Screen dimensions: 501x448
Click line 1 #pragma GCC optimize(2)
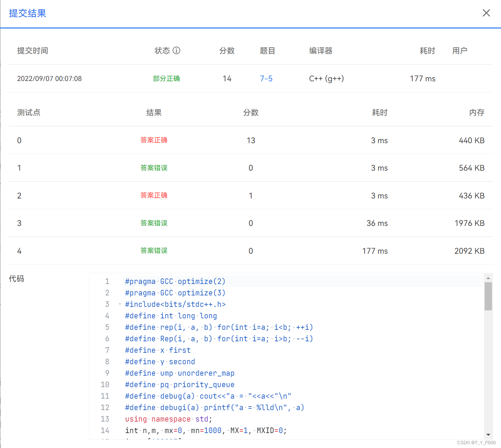(175, 281)
